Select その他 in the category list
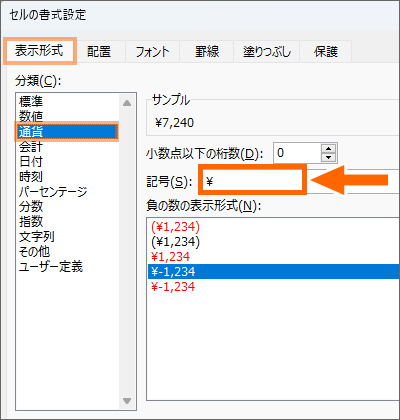The width and height of the screenshot is (400, 420). [68, 252]
